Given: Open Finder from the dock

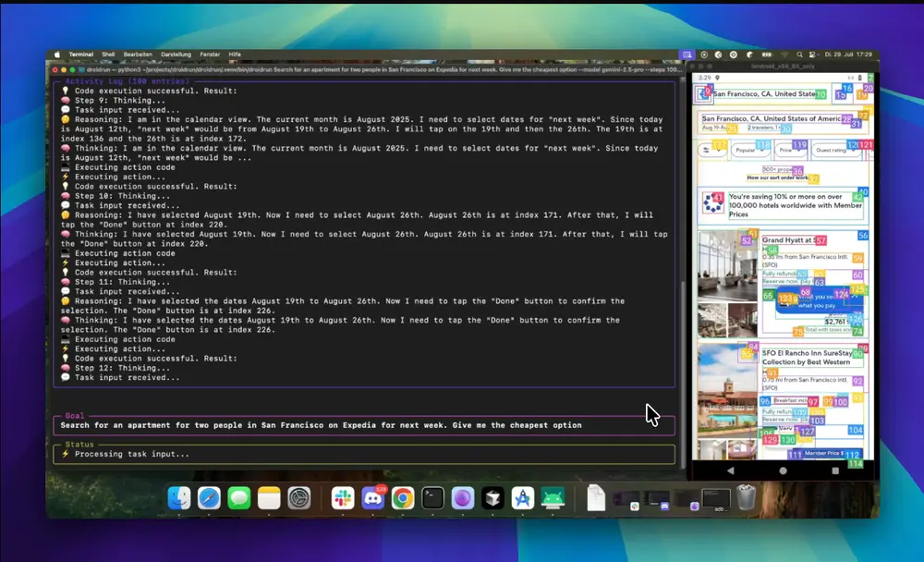Looking at the screenshot, I should tap(178, 498).
